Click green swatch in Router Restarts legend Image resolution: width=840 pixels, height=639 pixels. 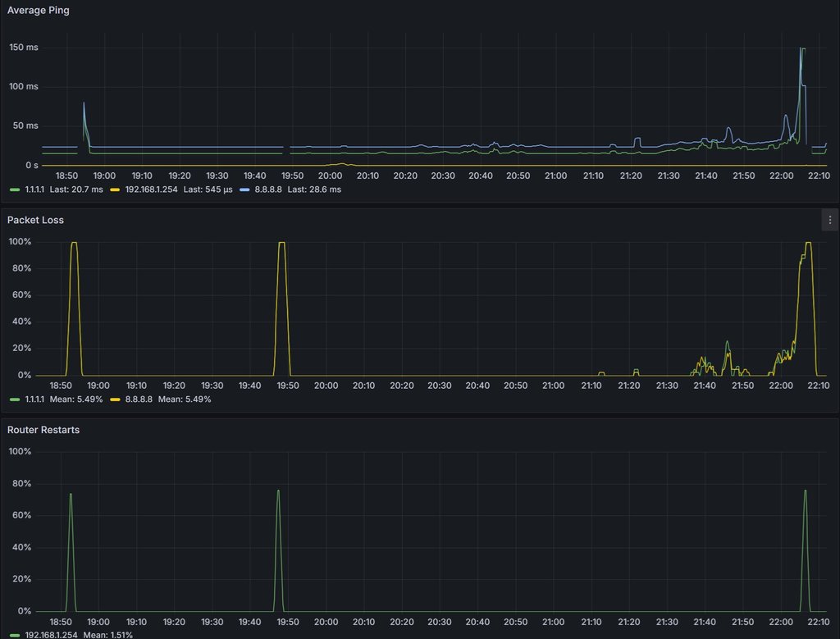15,635
